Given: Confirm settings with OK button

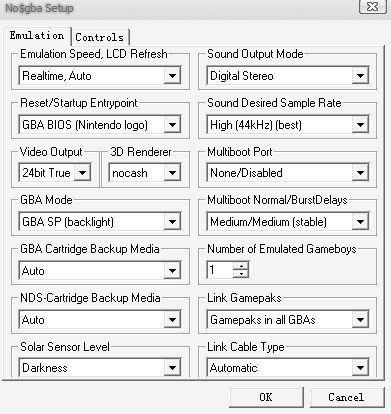Looking at the screenshot, I should 266,397.
